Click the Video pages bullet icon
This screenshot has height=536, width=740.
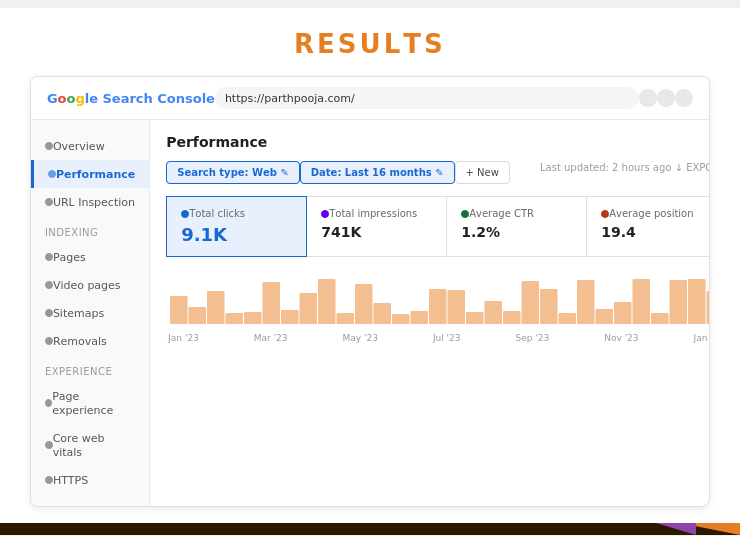pyautogui.click(x=49, y=285)
